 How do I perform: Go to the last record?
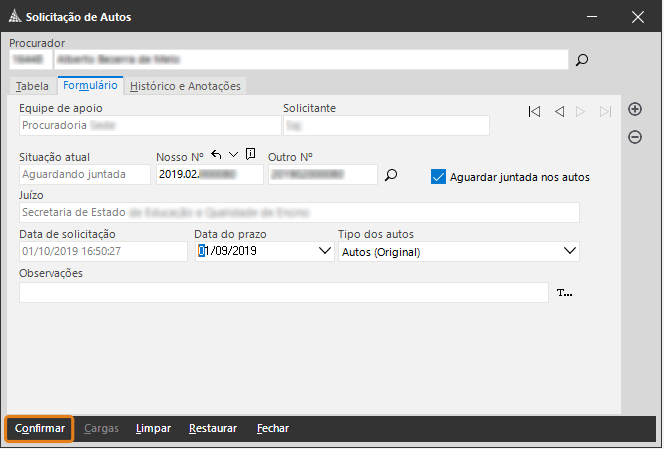click(x=606, y=111)
